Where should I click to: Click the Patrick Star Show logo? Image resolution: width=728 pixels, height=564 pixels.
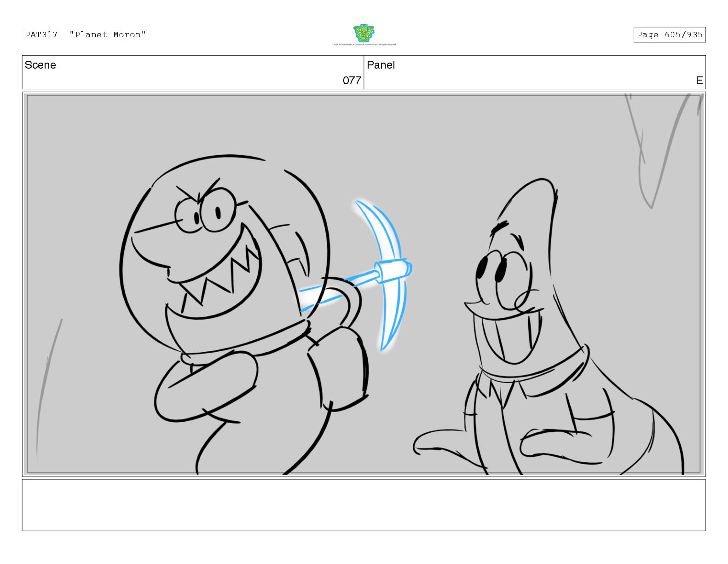click(x=364, y=33)
